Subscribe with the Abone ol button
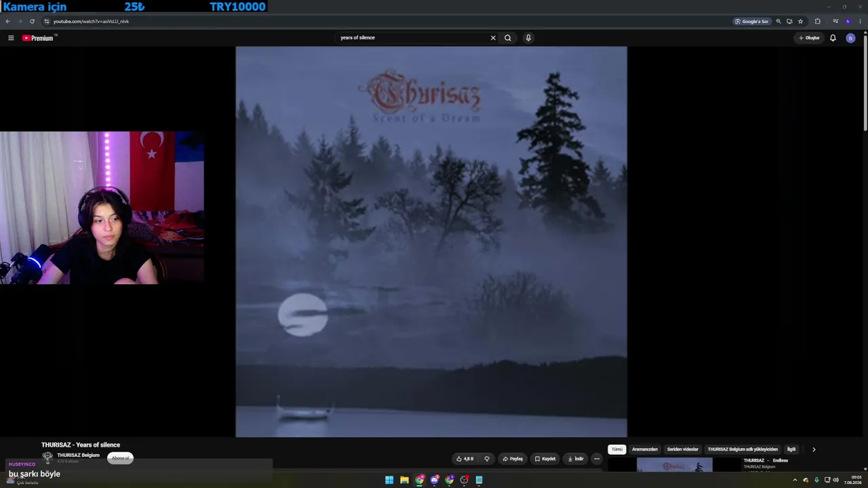868x488 pixels. (x=120, y=458)
